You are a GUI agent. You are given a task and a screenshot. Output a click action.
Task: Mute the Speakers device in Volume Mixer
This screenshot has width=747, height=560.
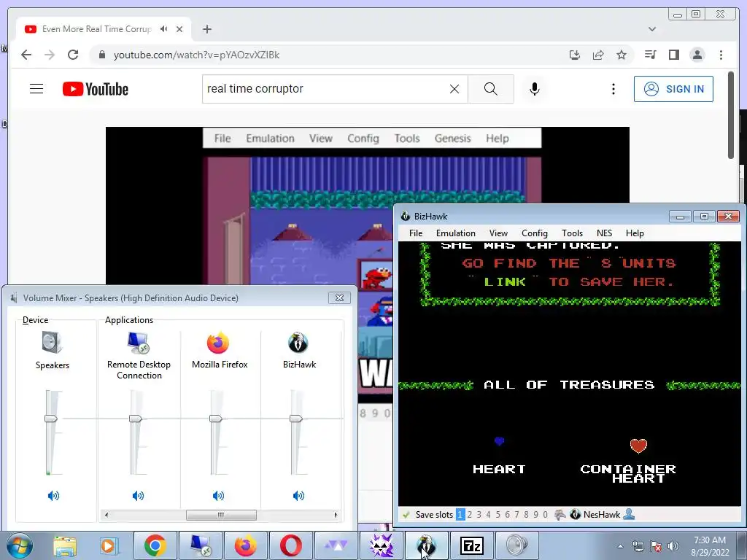click(53, 496)
